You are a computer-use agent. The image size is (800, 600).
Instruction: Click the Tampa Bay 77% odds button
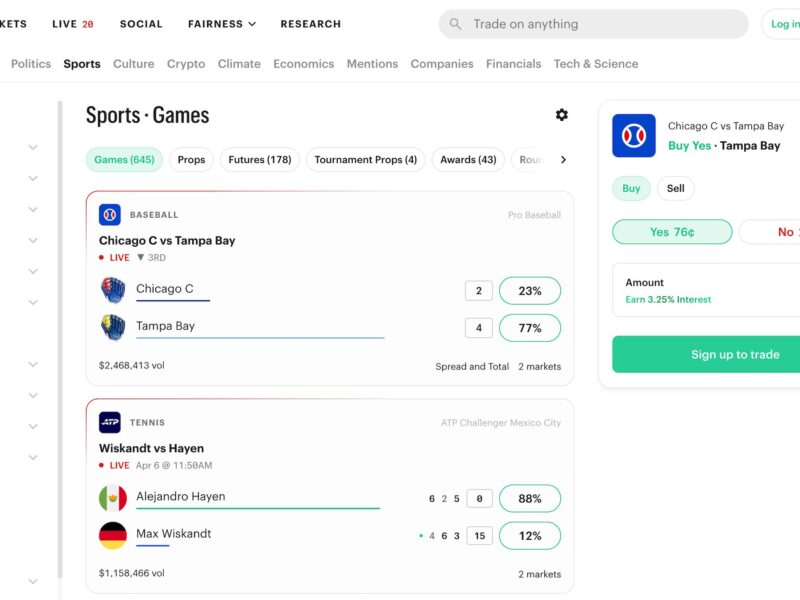[x=530, y=328]
